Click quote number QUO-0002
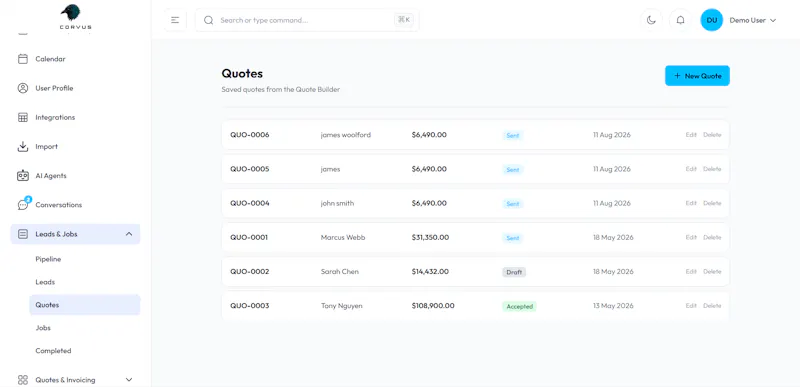The image size is (800, 387). pos(249,271)
